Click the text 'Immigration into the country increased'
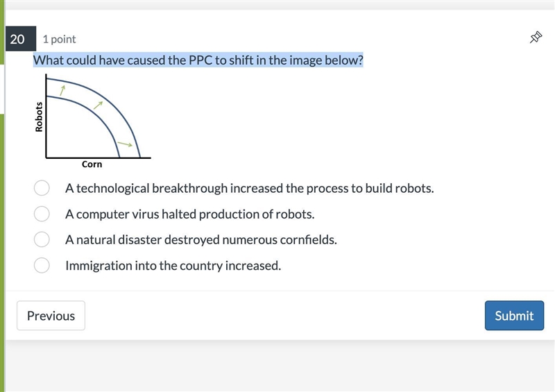 pyautogui.click(x=173, y=266)
